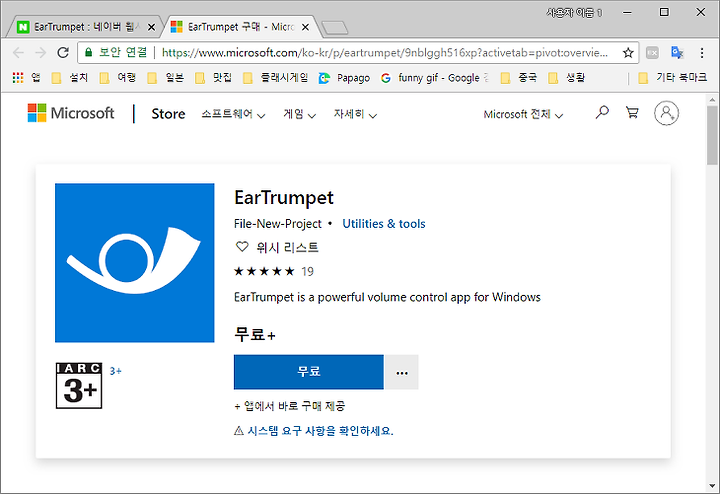This screenshot has width=720, height=494.
Task: Open the shopping cart icon
Action: coord(632,112)
